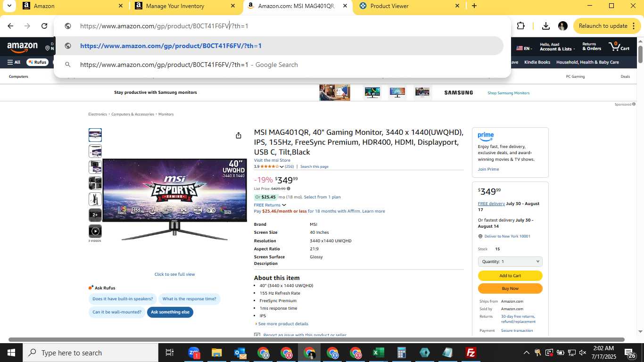Select Deals subnav item
644x362 pixels.
[625, 76]
